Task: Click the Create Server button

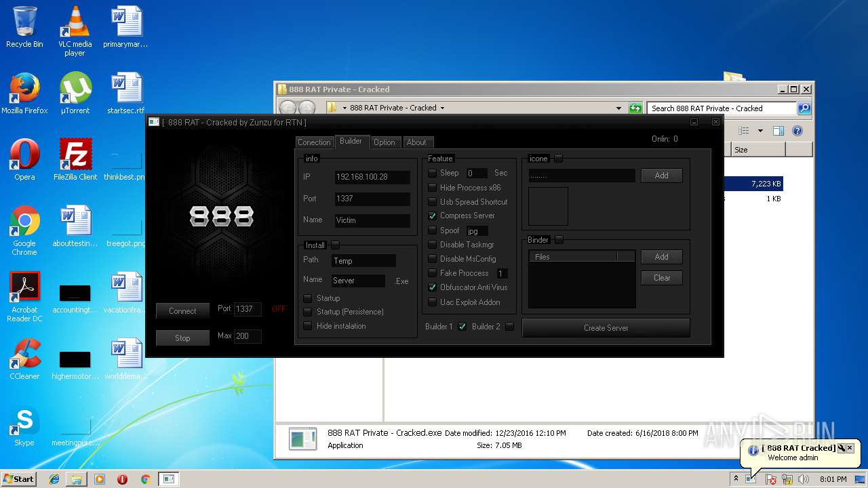Action: tap(606, 328)
